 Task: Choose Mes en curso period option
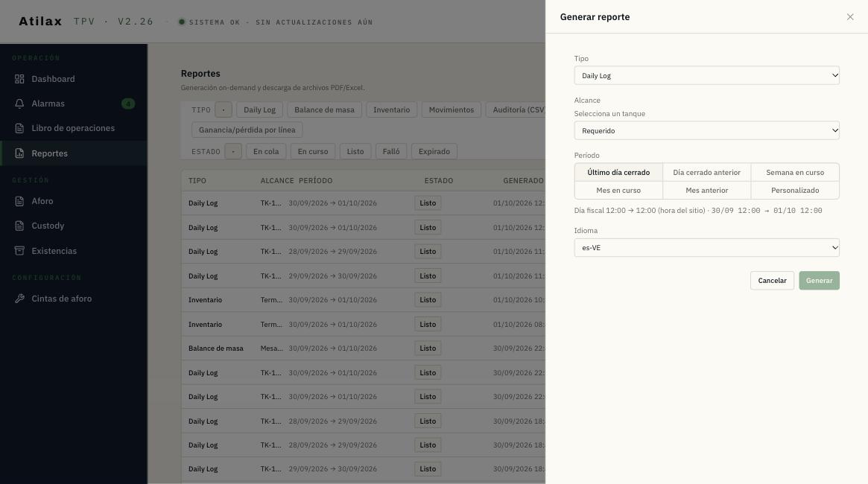(618, 191)
